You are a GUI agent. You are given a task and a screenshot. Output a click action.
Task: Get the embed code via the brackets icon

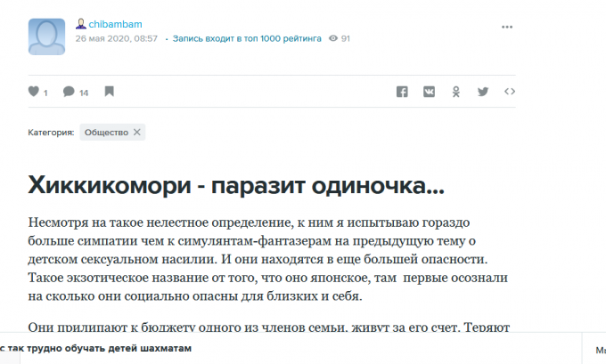(510, 91)
